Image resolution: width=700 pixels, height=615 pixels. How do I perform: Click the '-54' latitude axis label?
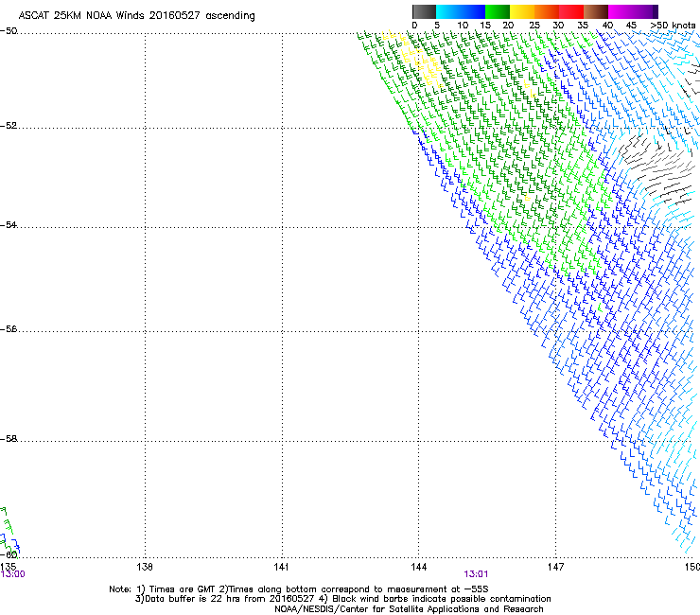click(9, 225)
